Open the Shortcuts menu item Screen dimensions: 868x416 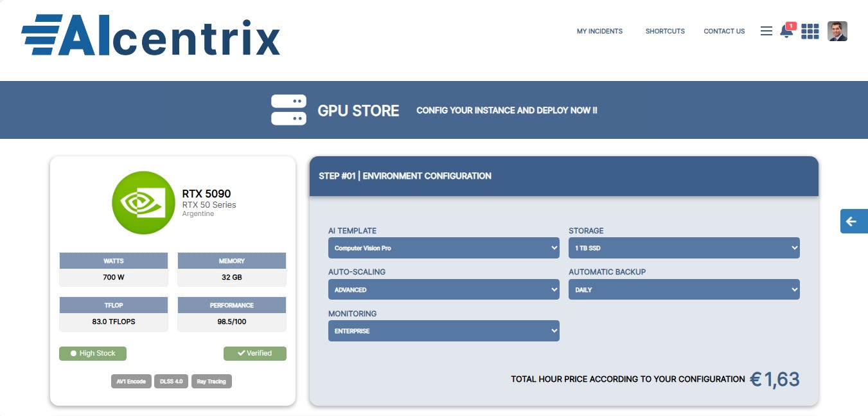tap(665, 31)
